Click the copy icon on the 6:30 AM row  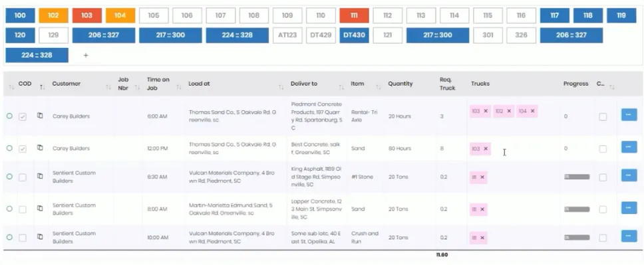pyautogui.click(x=40, y=176)
